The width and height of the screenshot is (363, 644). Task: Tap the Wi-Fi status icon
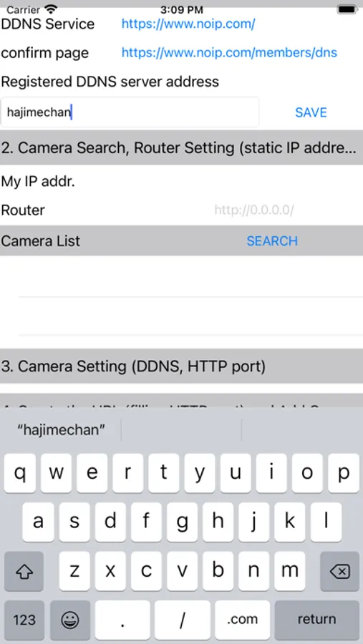51,9
